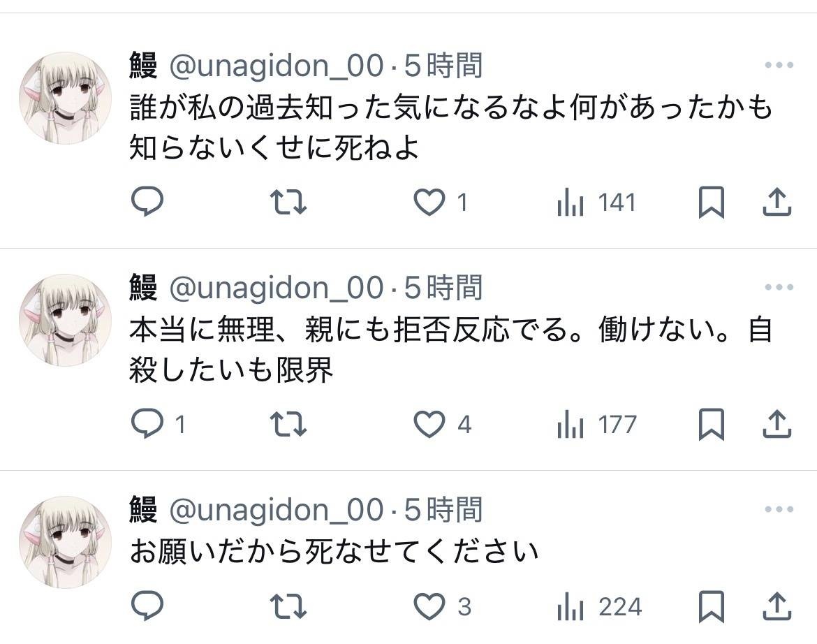Open more options on third tweet

(779, 510)
